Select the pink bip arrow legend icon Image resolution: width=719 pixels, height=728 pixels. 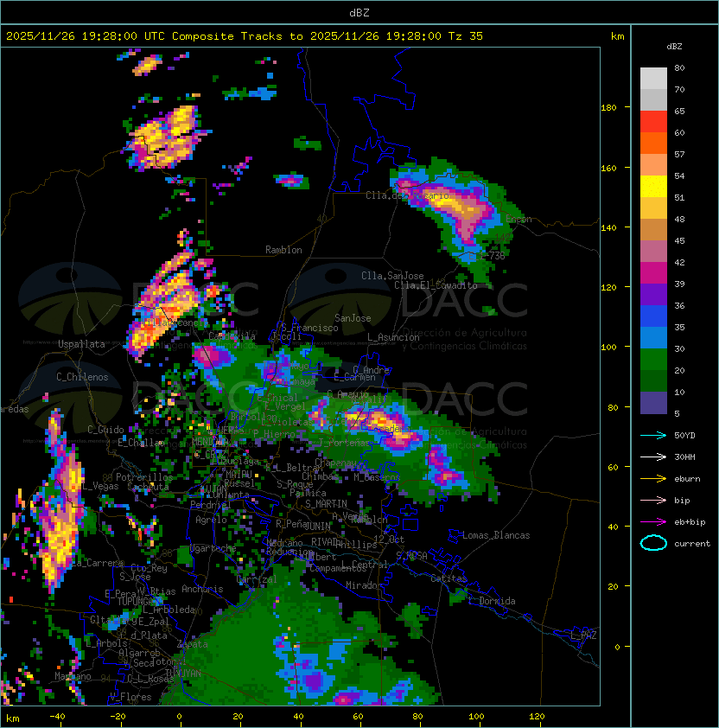point(653,501)
